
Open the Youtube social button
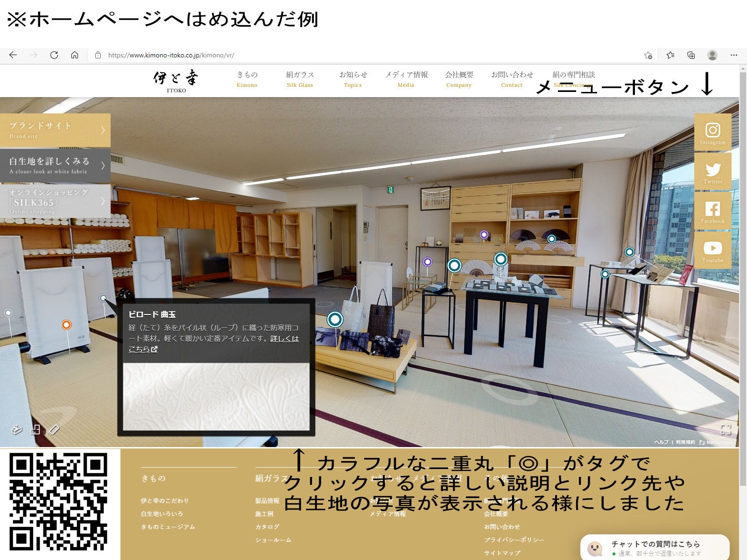click(712, 251)
